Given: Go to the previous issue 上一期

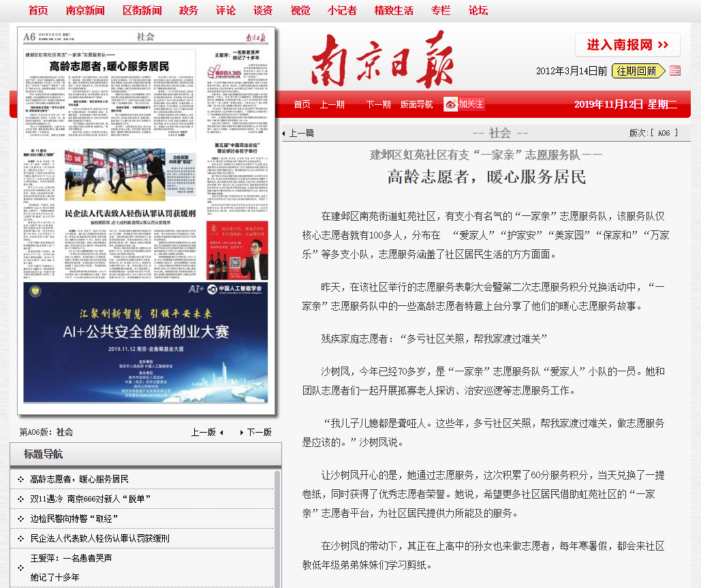Looking at the screenshot, I should click(332, 104).
